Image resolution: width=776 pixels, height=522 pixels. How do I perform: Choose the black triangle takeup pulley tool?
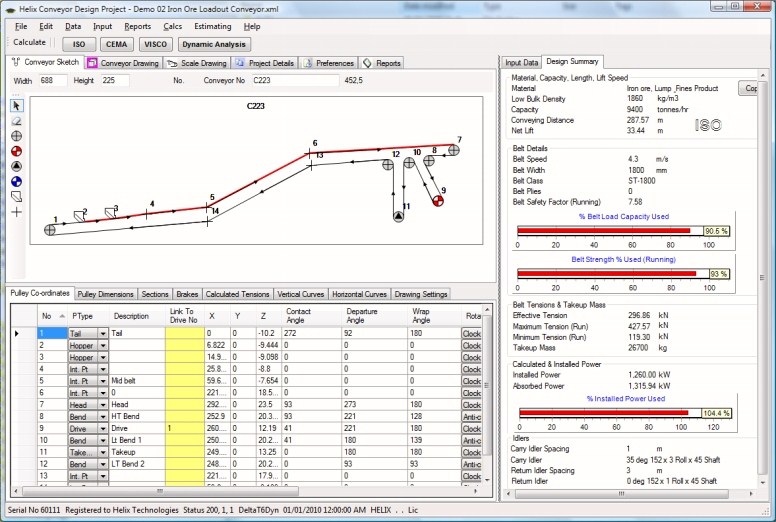(x=16, y=166)
